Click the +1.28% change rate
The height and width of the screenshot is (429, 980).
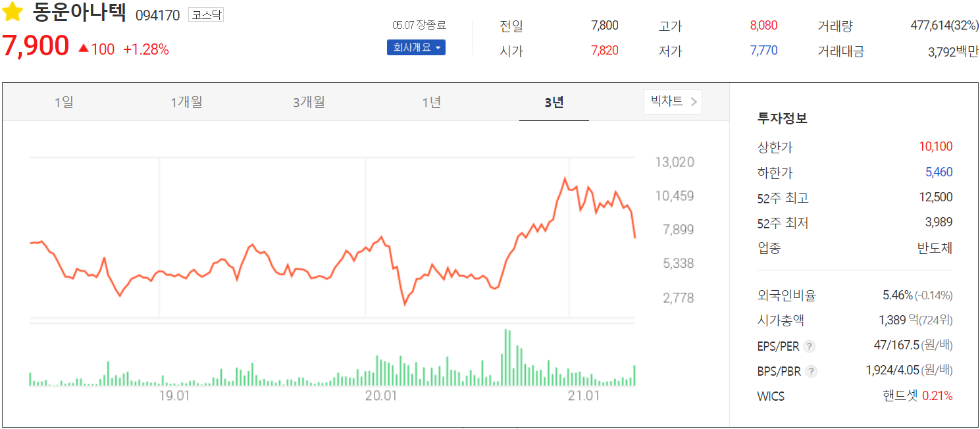(146, 49)
